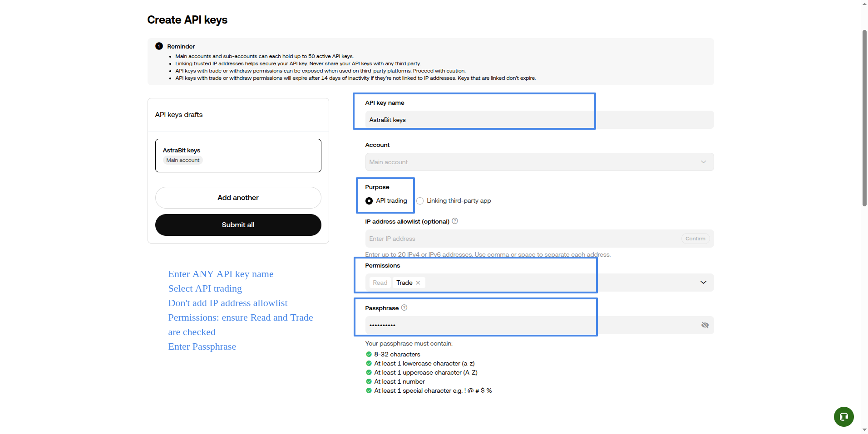Focus the API key name field
This screenshot has height=434, width=868.
pos(539,120)
